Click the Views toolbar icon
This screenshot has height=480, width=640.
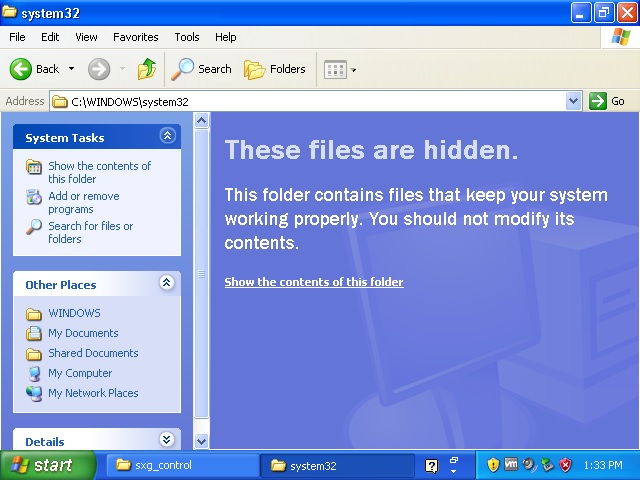pos(335,70)
